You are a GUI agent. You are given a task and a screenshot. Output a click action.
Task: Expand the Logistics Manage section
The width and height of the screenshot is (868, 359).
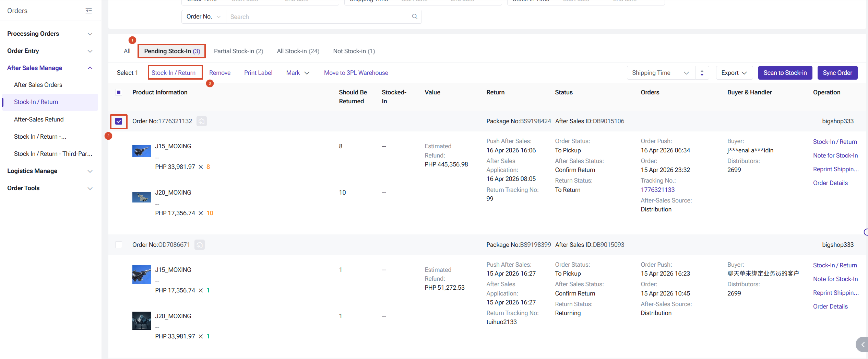point(50,171)
